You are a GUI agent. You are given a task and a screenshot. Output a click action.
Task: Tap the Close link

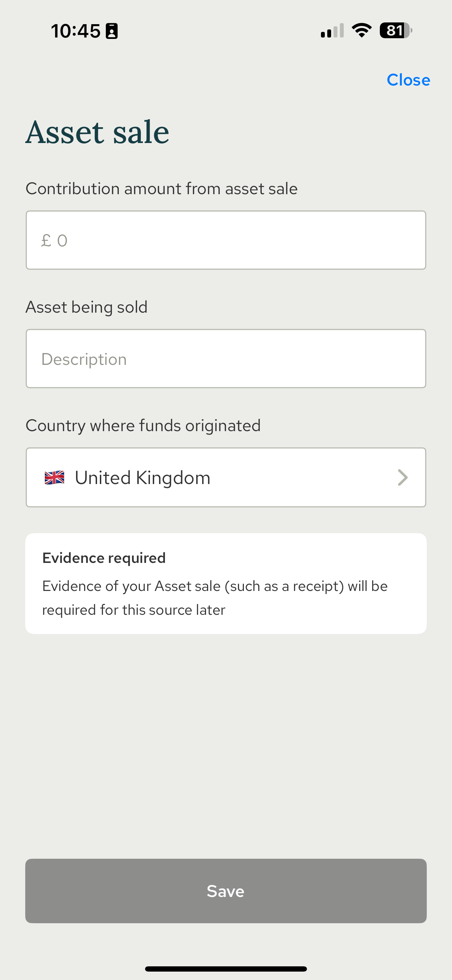point(408,80)
